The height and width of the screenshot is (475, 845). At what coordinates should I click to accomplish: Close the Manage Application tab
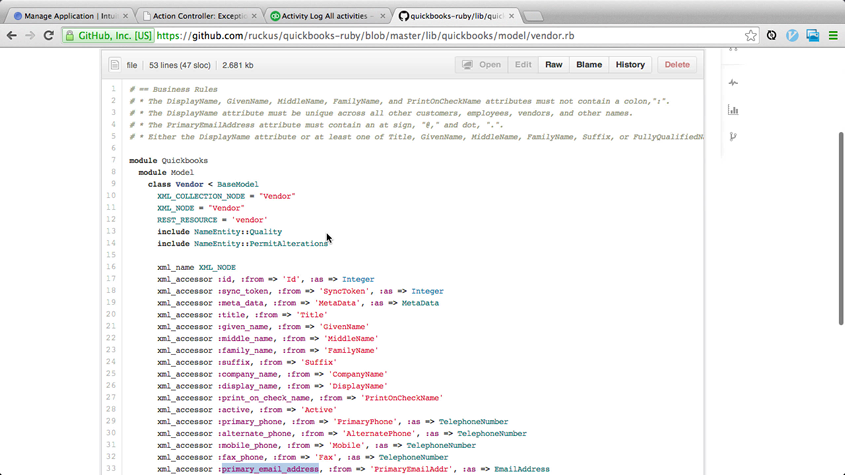(x=126, y=16)
